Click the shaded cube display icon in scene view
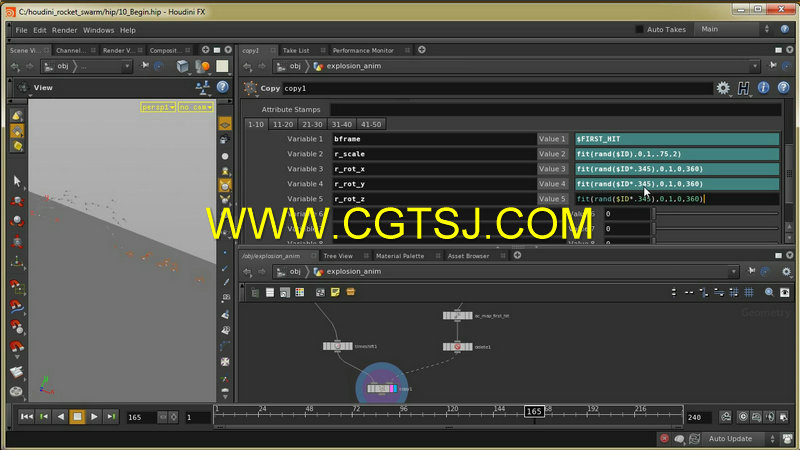The height and width of the screenshot is (450, 800). (x=182, y=66)
